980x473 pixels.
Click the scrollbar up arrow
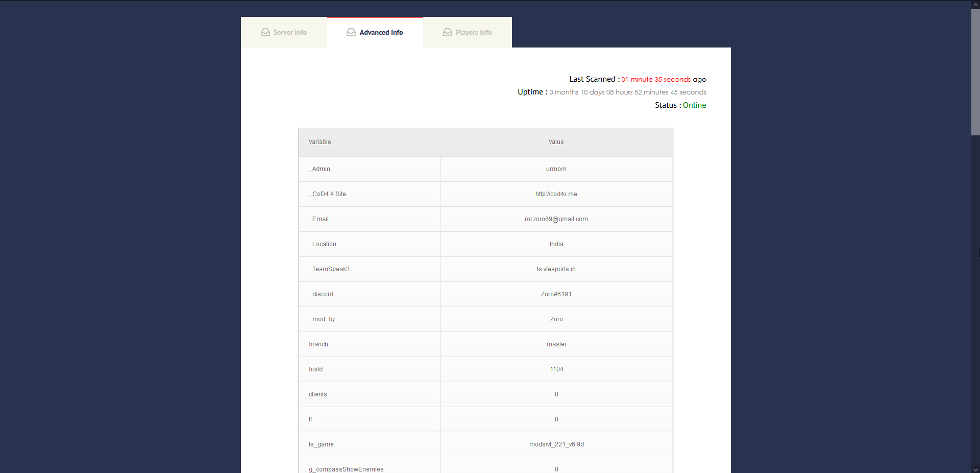(x=975, y=4)
